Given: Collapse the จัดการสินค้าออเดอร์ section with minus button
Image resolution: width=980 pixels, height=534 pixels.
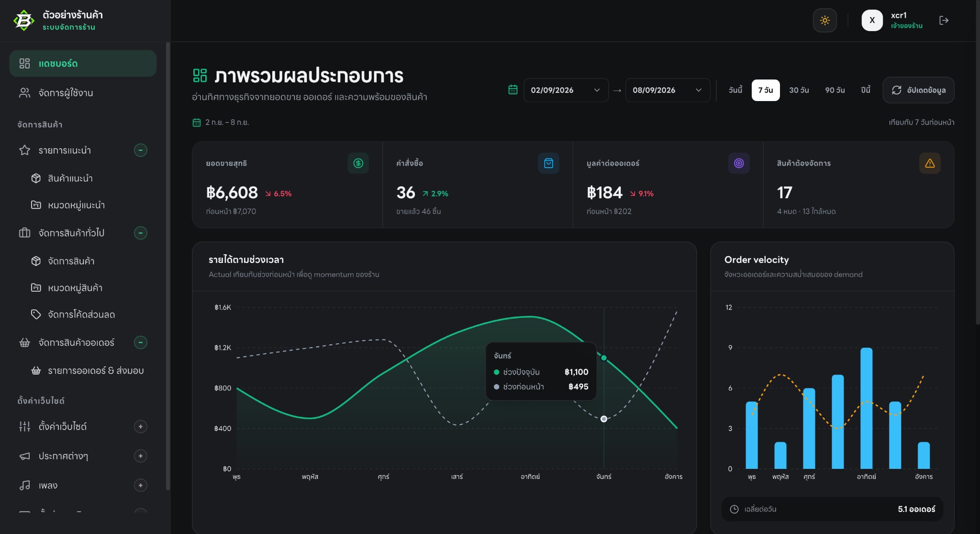Looking at the screenshot, I should tap(140, 342).
